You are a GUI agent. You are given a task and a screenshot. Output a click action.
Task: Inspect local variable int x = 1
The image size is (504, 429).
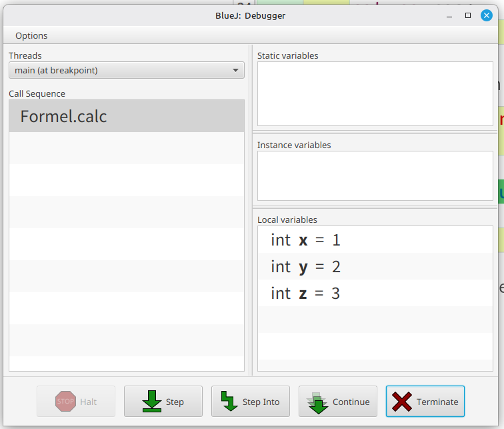[305, 240]
